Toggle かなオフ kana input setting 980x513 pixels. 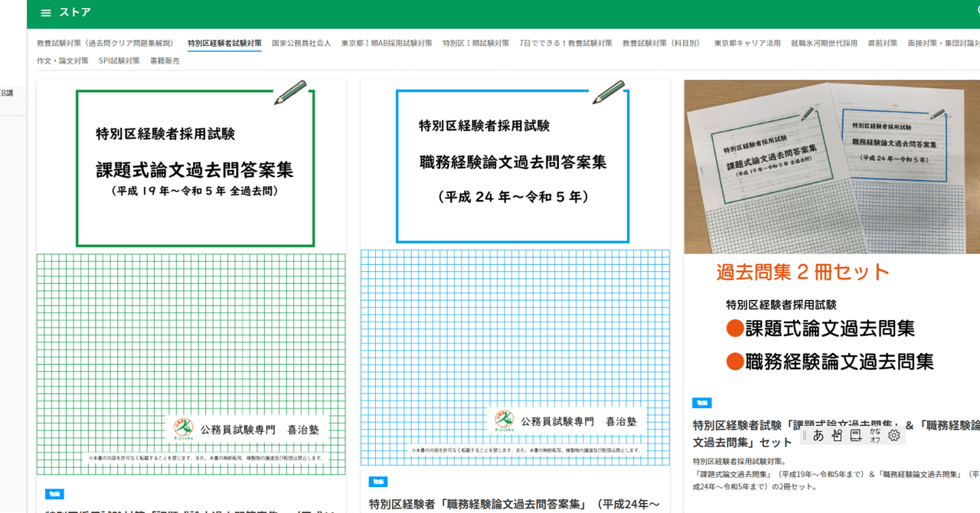[874, 435]
